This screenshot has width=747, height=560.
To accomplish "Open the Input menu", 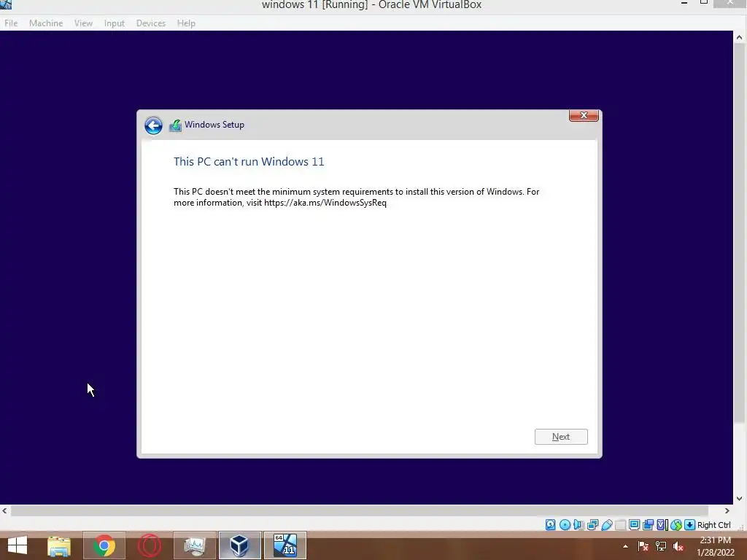I will (115, 23).
